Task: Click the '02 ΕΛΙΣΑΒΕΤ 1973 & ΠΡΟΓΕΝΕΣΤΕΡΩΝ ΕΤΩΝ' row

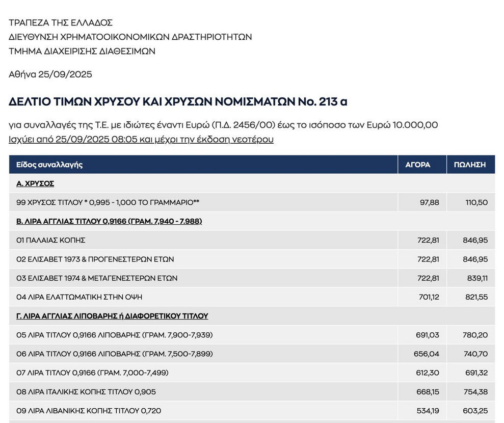Action: coord(95,259)
